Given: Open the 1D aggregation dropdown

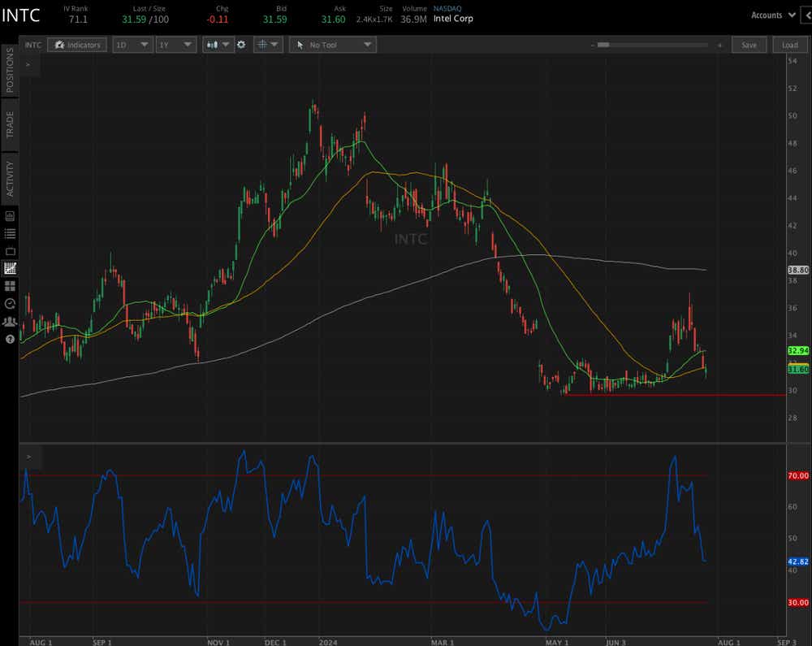Looking at the screenshot, I should tap(132, 45).
